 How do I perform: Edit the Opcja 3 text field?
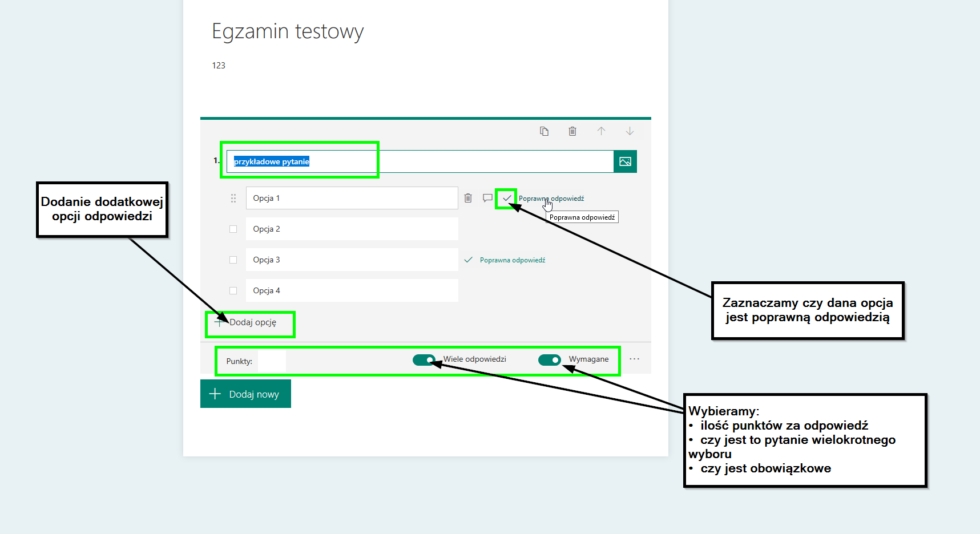coord(352,260)
